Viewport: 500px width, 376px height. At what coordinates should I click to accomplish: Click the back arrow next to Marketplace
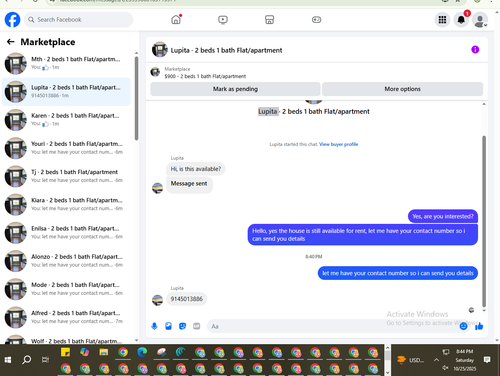coord(11,42)
